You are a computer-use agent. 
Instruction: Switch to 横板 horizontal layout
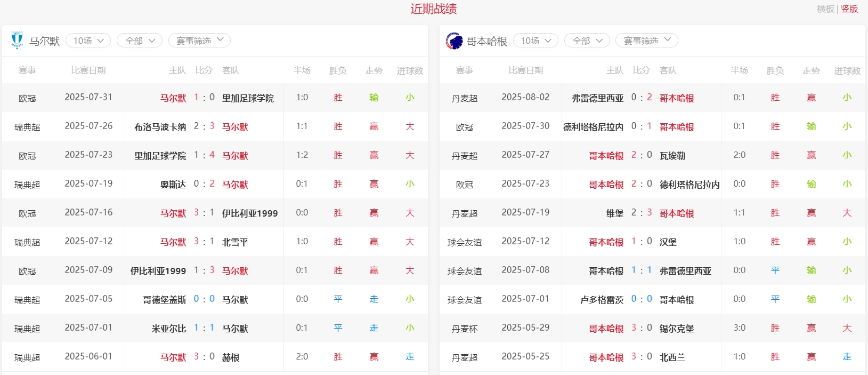(825, 9)
